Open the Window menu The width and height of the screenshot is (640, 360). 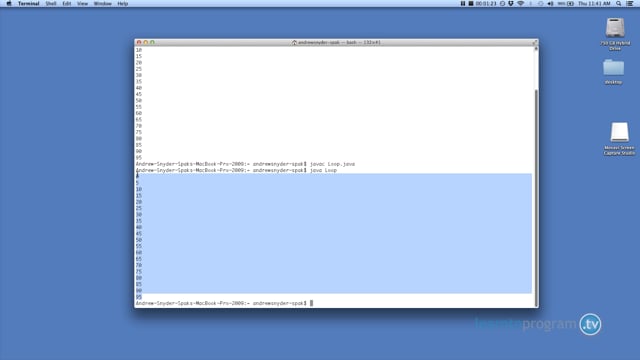click(102, 3)
